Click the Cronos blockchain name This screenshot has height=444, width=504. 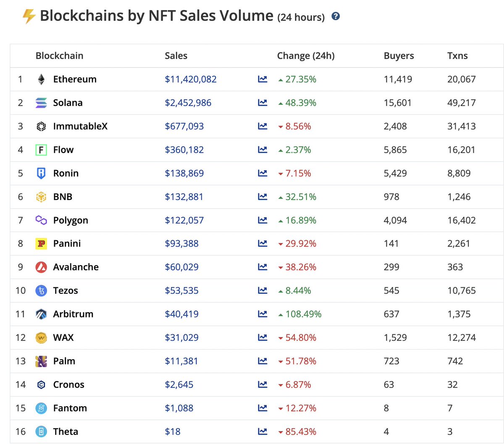click(x=68, y=384)
